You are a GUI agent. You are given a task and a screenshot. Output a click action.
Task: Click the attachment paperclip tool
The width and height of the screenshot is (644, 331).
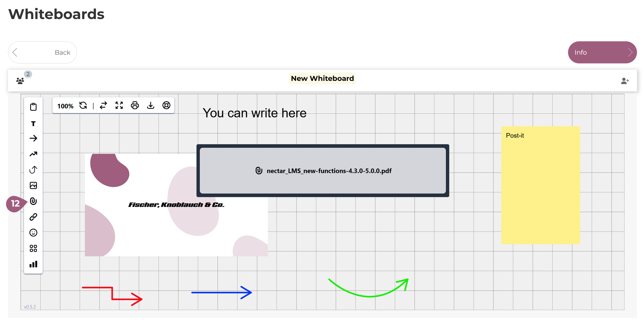(33, 201)
